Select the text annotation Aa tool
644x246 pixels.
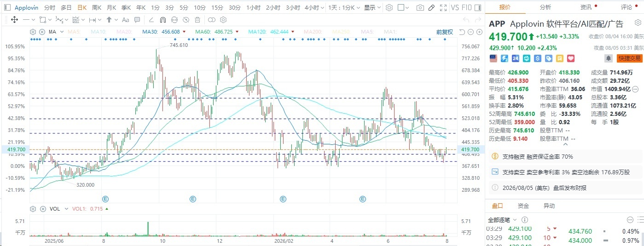(125, 20)
